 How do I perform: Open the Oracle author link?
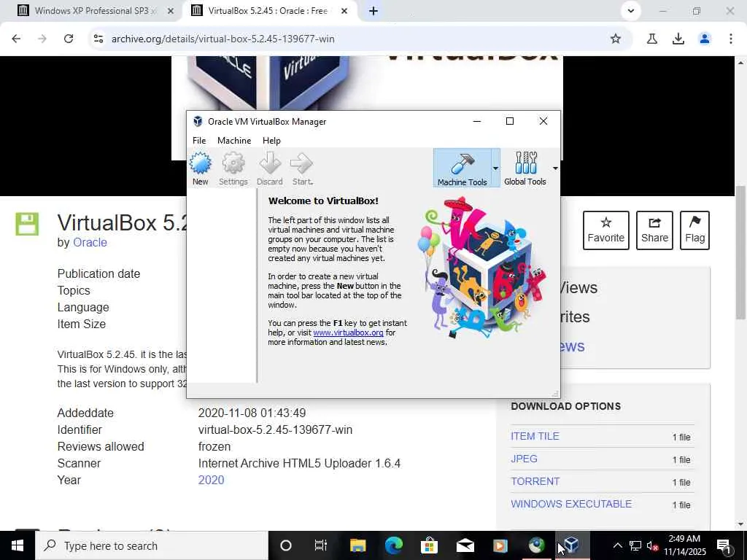(90, 242)
